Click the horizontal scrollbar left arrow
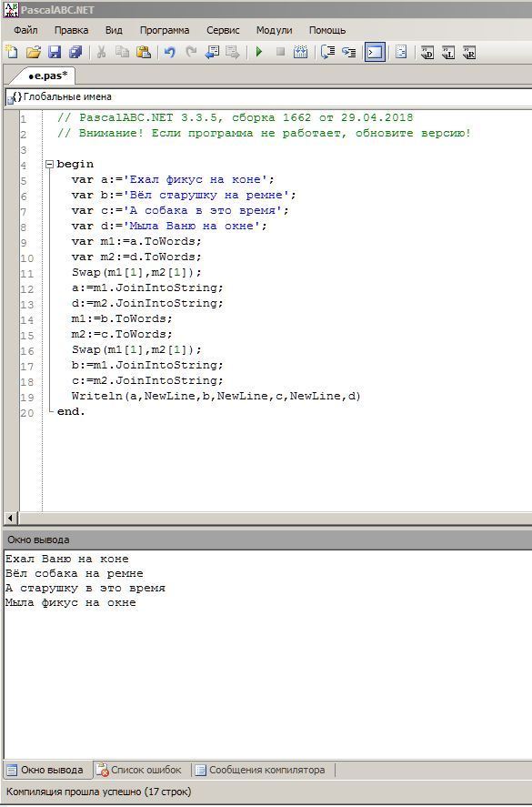 tap(10, 518)
